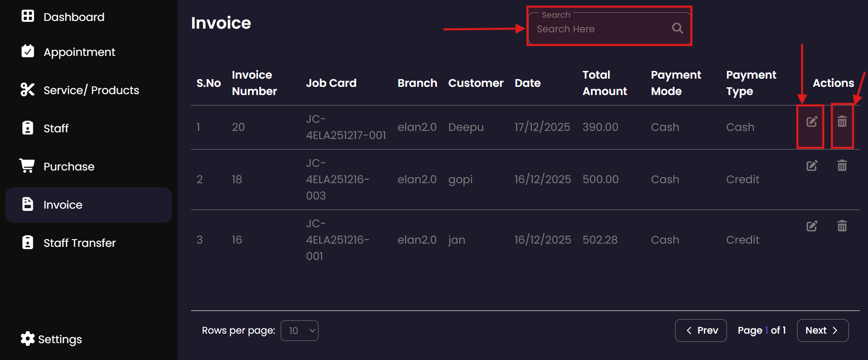Open Staff Transfer page
Viewport: 868px width, 360px height.
click(x=80, y=243)
